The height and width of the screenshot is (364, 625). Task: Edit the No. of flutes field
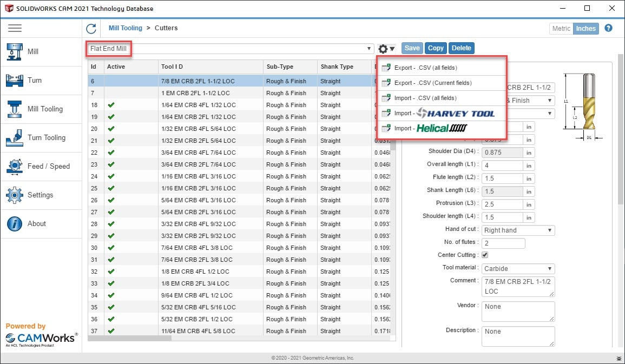(x=503, y=243)
